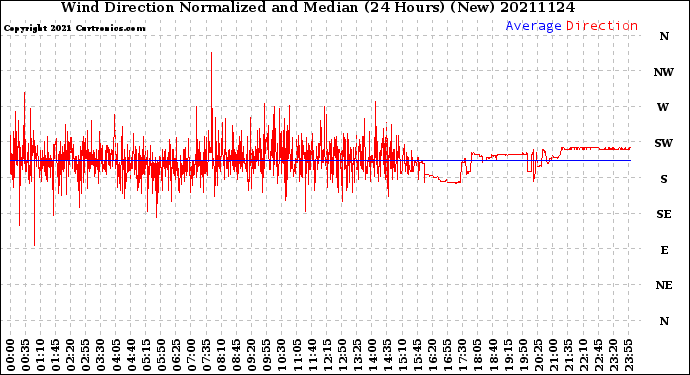Viewport: 690px width, 375px height.
Task: Click the 00:35 time axis label
Action: tap(26, 355)
